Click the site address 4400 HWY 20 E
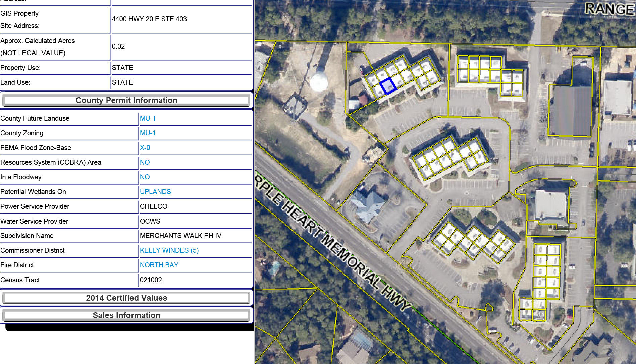 (149, 19)
